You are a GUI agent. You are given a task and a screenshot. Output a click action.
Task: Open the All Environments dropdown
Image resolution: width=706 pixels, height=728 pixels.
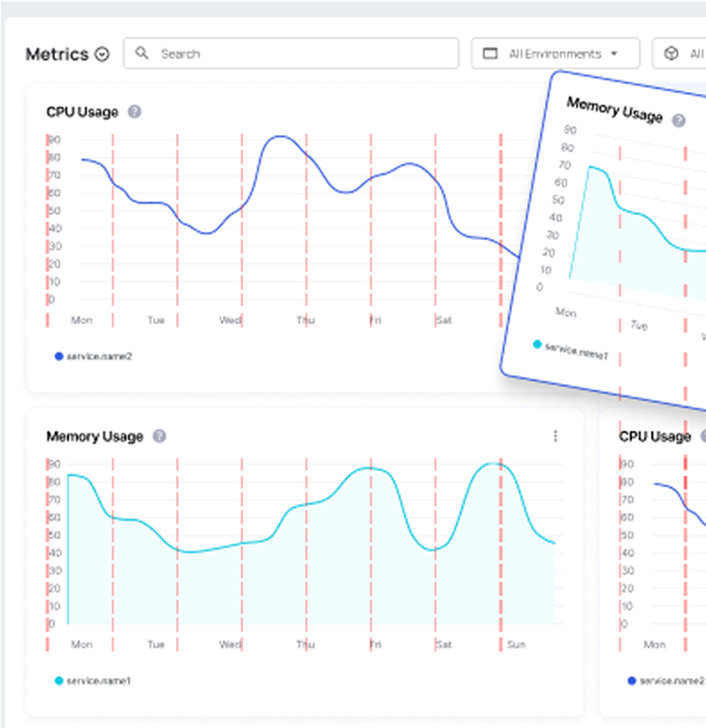pyautogui.click(x=556, y=54)
